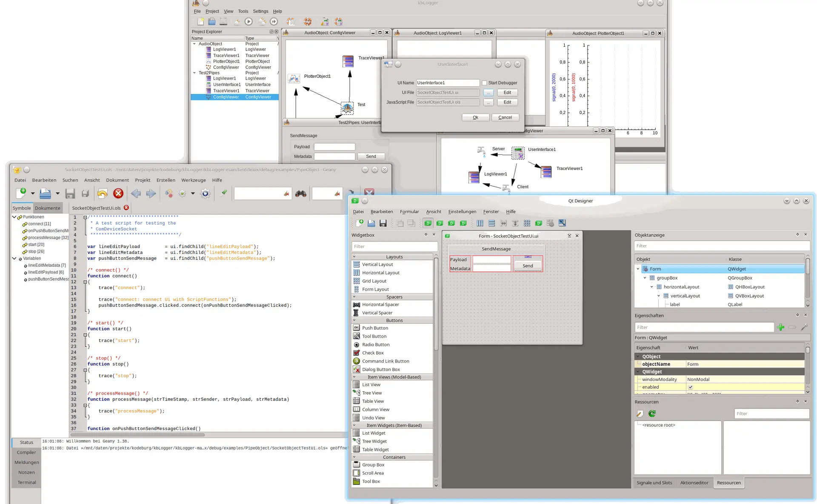Click the new form icon in Qt Designer toolbar
Screen dimensions: 817x504
(x=360, y=223)
